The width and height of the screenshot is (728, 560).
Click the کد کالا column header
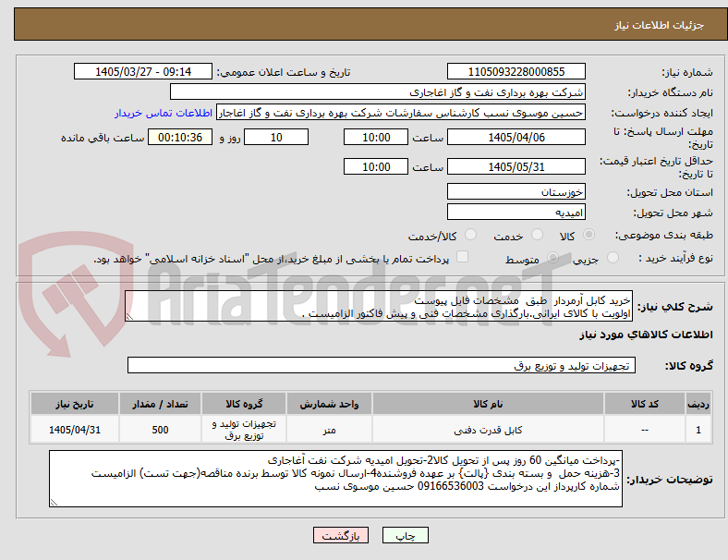tap(645, 404)
